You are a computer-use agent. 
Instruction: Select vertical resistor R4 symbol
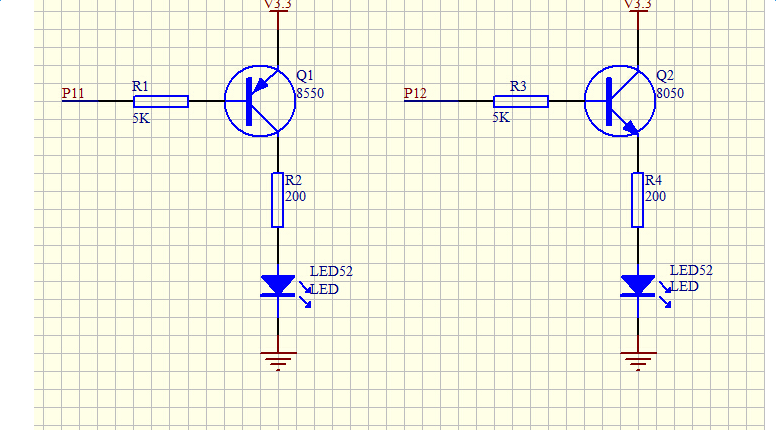tap(637, 200)
